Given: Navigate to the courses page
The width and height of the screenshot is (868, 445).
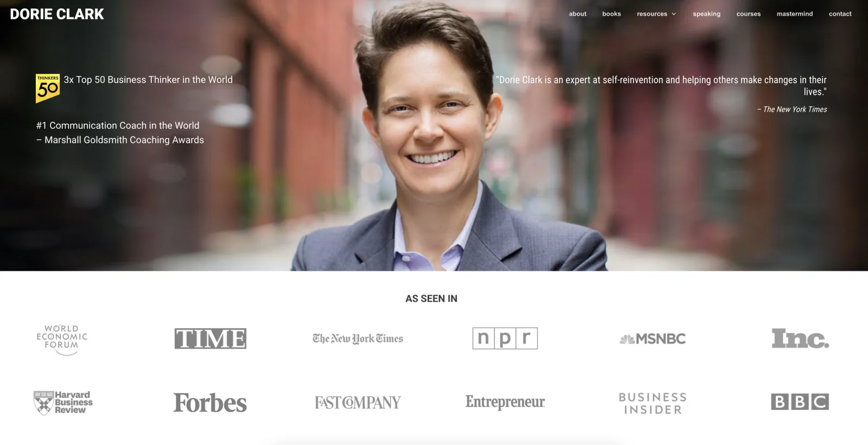Looking at the screenshot, I should (749, 14).
